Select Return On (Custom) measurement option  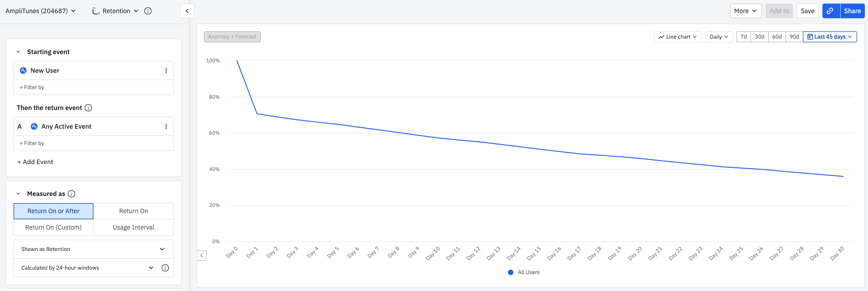point(53,227)
